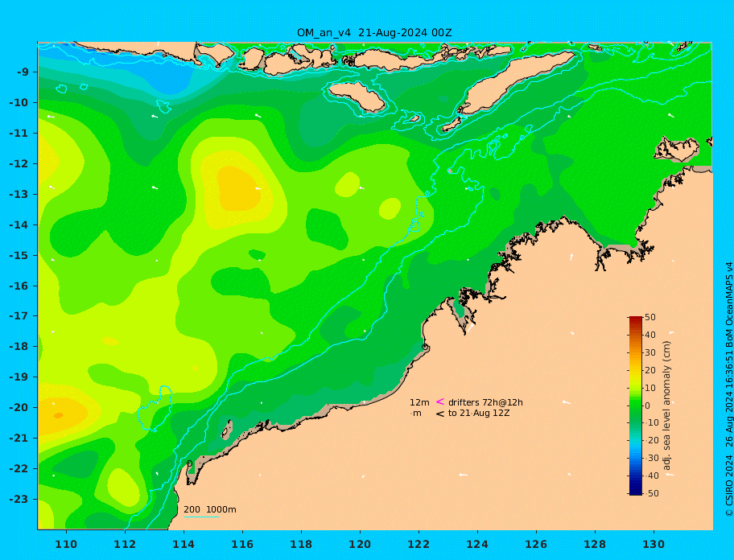The image size is (734, 560).
Task: Click the '12m' drifter depth label
Action: click(x=419, y=402)
